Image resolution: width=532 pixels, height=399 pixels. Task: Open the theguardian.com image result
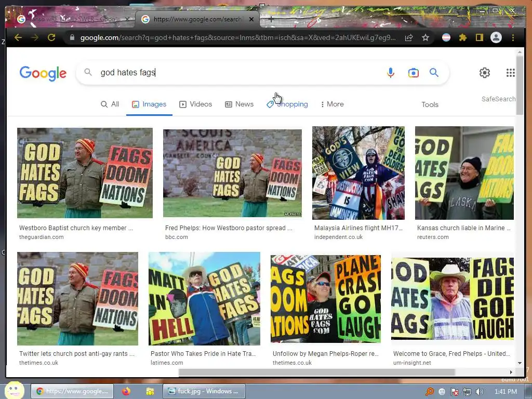click(x=85, y=172)
